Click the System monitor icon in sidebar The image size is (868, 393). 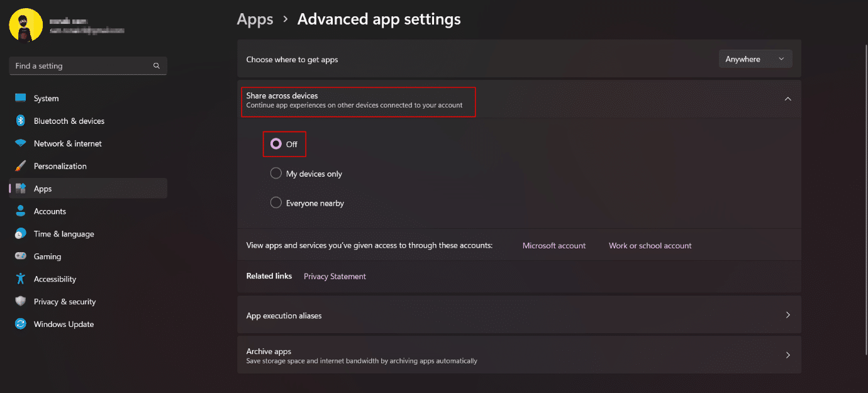(x=21, y=98)
